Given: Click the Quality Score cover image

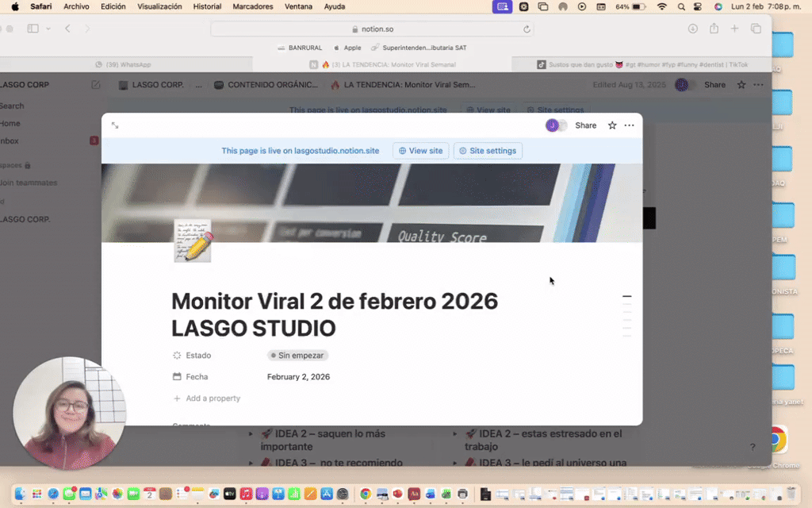Looking at the screenshot, I should pos(372,203).
